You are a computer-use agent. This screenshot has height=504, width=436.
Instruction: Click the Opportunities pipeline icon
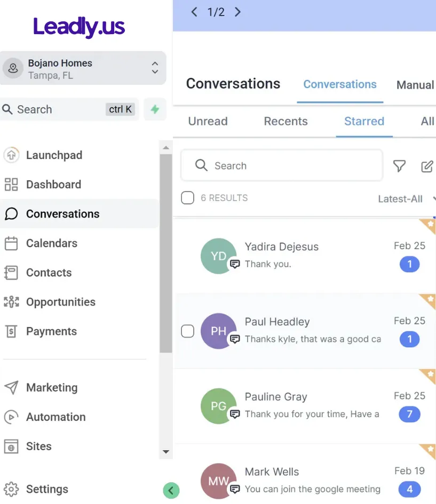11,302
